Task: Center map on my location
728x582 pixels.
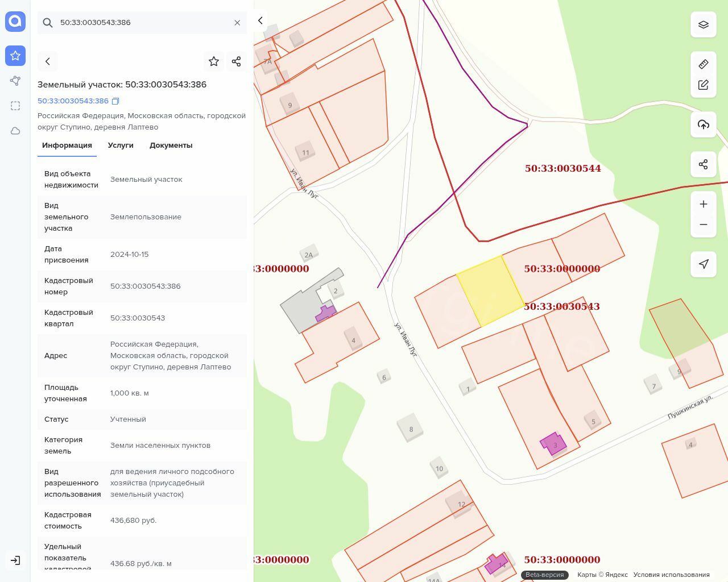Action: (703, 264)
